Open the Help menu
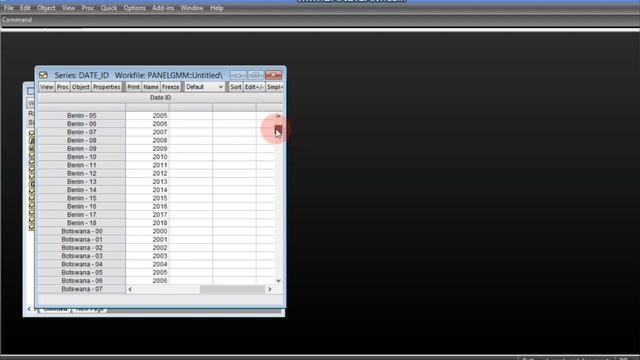The image size is (640, 360). pos(216,8)
